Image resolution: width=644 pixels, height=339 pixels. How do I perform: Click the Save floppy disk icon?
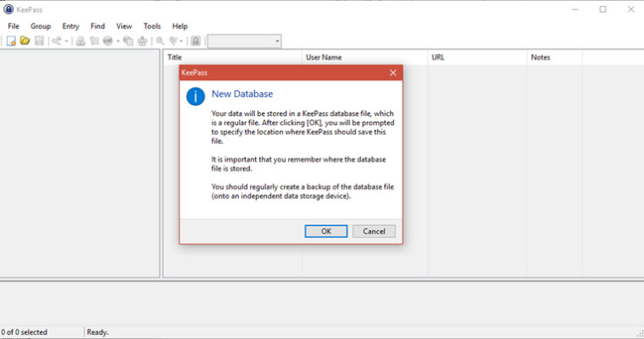point(39,41)
